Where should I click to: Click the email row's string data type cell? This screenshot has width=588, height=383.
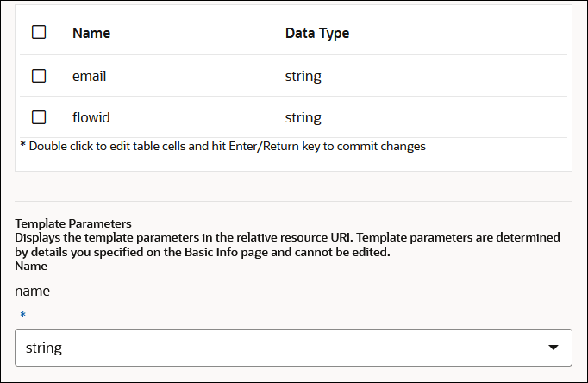coord(303,76)
